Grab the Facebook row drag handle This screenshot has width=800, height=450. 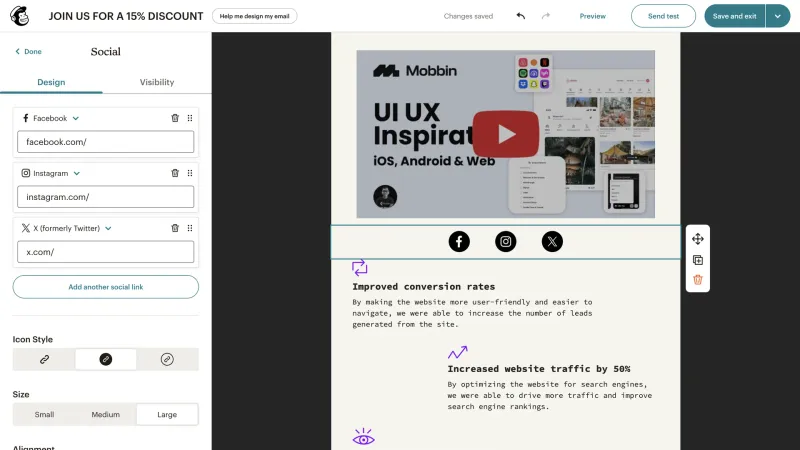[190, 118]
